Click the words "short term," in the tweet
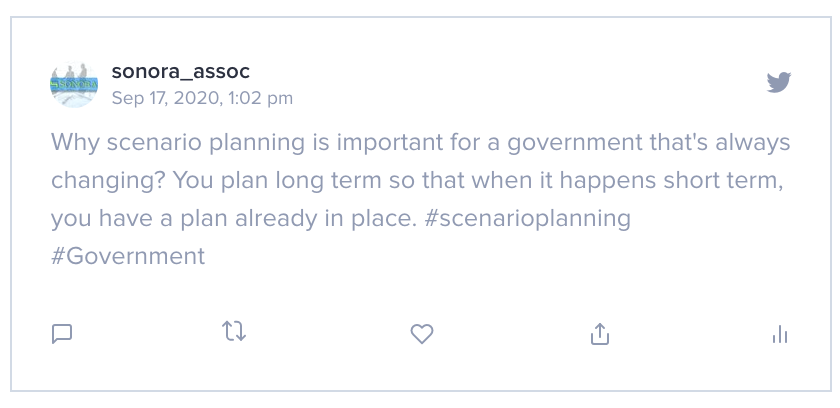The image size is (840, 408). 724,181
